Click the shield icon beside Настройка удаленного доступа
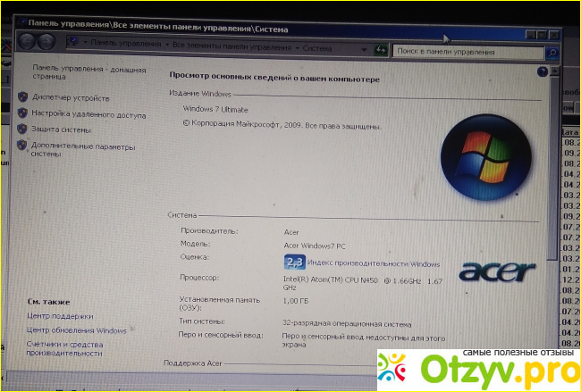The width and height of the screenshot is (581, 392). pos(22,113)
